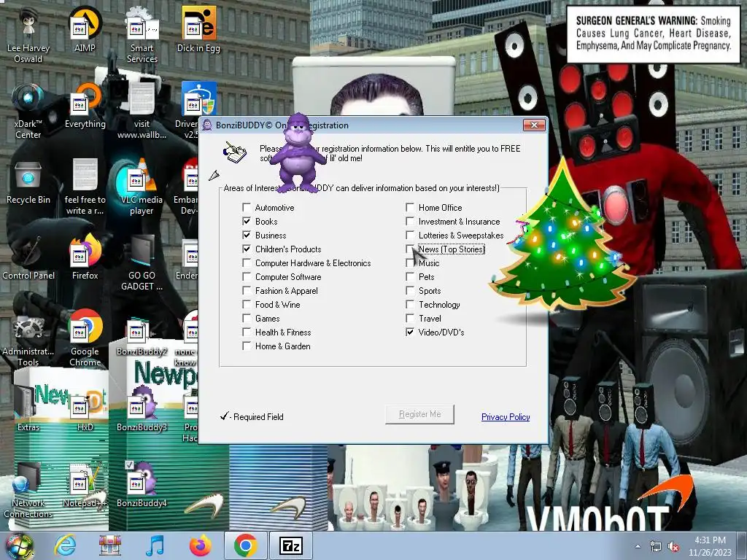
Task: Check Computer Hardware & Electronics
Action: [x=247, y=262]
